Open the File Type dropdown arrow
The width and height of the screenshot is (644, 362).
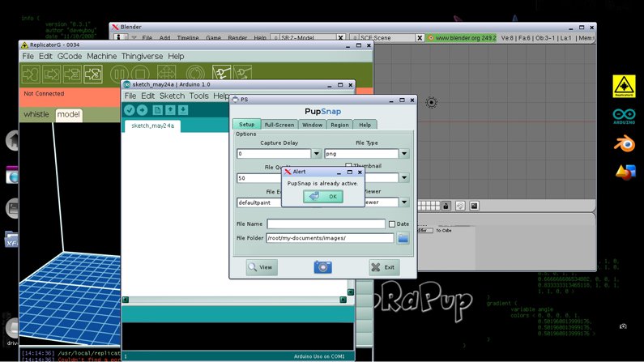(x=404, y=154)
